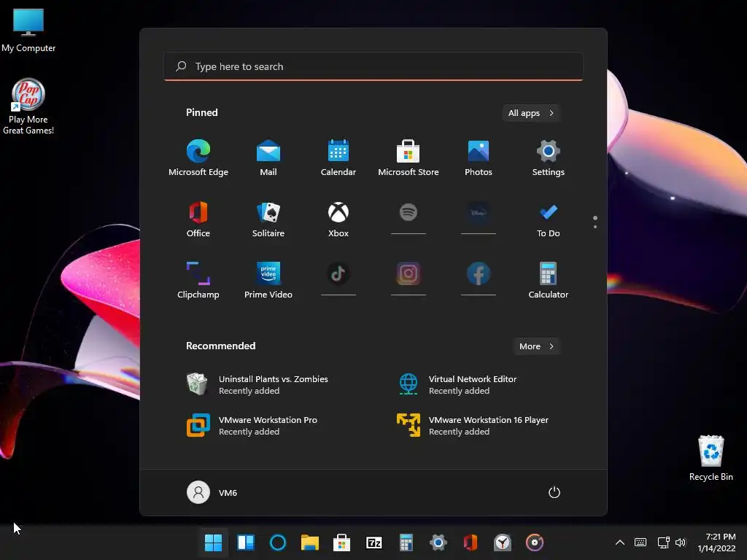
Task: Click the touch keyboard tray icon
Action: coord(640,542)
